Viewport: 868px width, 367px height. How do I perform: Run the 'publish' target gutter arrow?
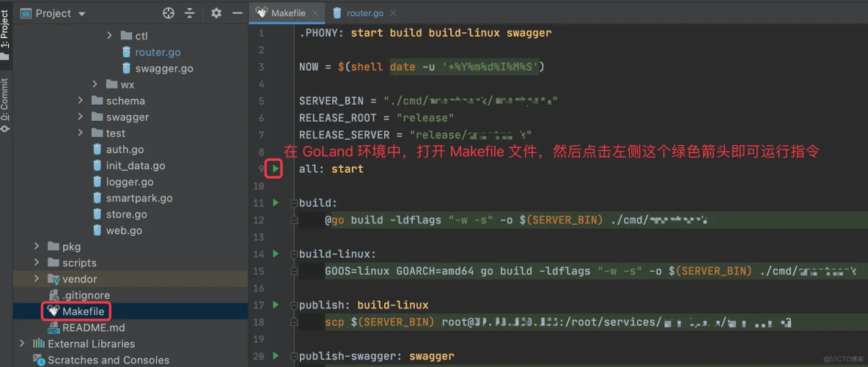[x=276, y=305]
